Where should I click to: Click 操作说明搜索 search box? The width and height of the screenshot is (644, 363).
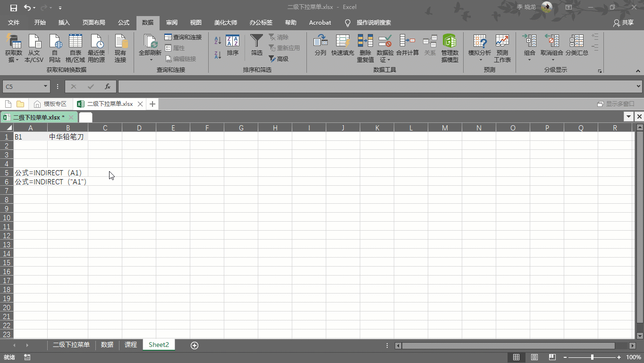pyautogui.click(x=373, y=23)
